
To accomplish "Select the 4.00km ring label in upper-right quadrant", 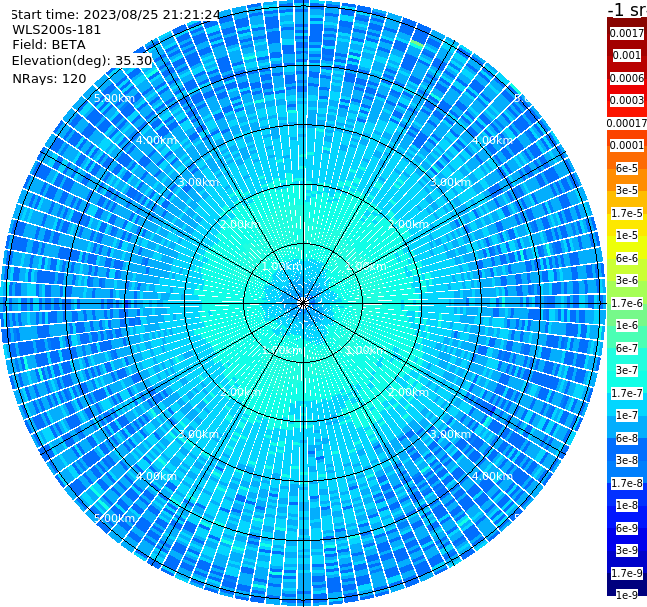I will pos(492,140).
